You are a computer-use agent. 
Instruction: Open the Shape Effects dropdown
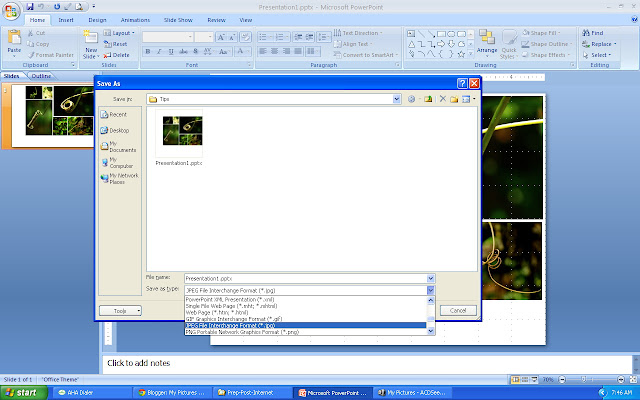[545, 55]
